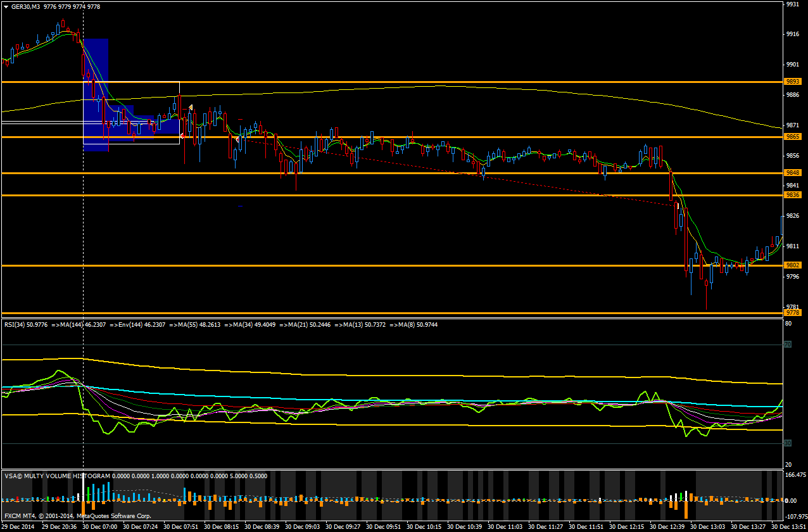Open the GER30,M3 chart dropdown triangle
Image resolution: width=808 pixels, height=532 pixels.
pyautogui.click(x=6, y=6)
